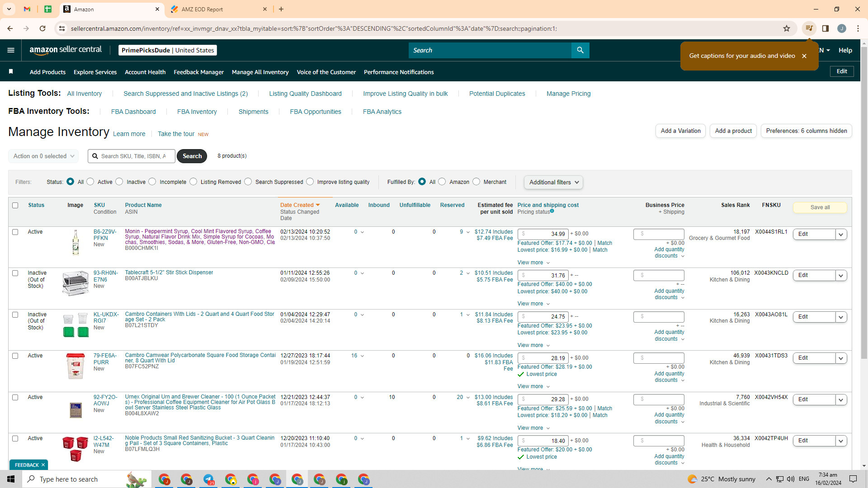Open Manage All Inventory menu item
This screenshot has width=868, height=488.
(x=260, y=72)
